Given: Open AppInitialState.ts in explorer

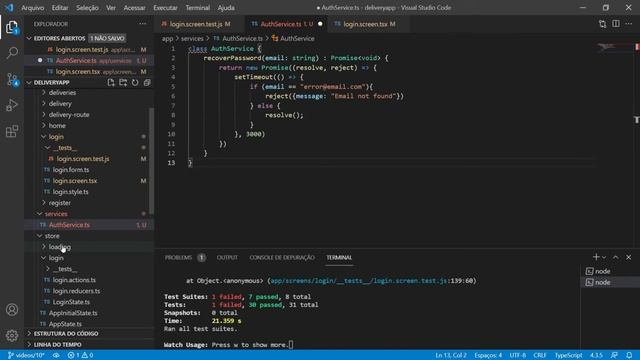Looking at the screenshot, I should click(x=73, y=313).
